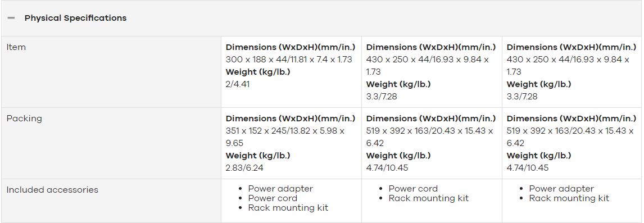Click Power adapter in last accessories column
The image size is (644, 223).
[x=561, y=189]
